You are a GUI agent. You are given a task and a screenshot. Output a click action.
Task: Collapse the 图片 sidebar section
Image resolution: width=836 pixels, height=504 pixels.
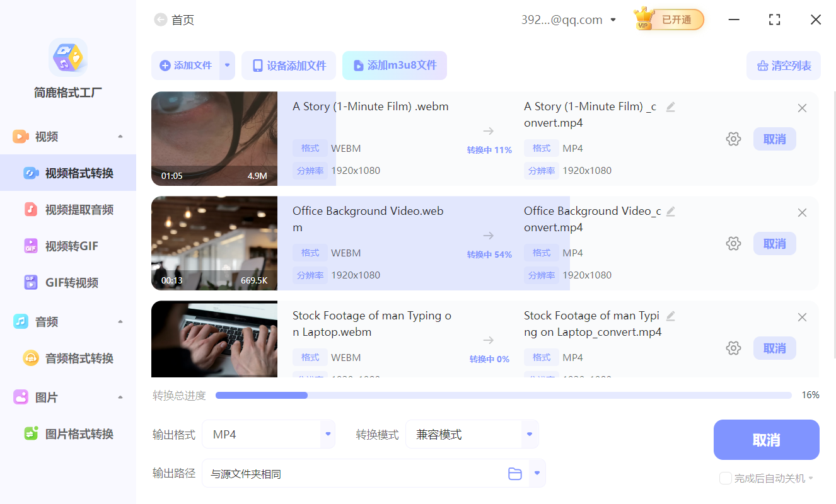click(120, 398)
